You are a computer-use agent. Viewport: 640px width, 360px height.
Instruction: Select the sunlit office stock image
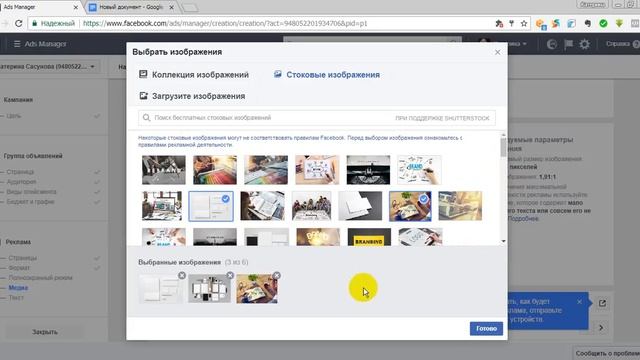(x=460, y=206)
